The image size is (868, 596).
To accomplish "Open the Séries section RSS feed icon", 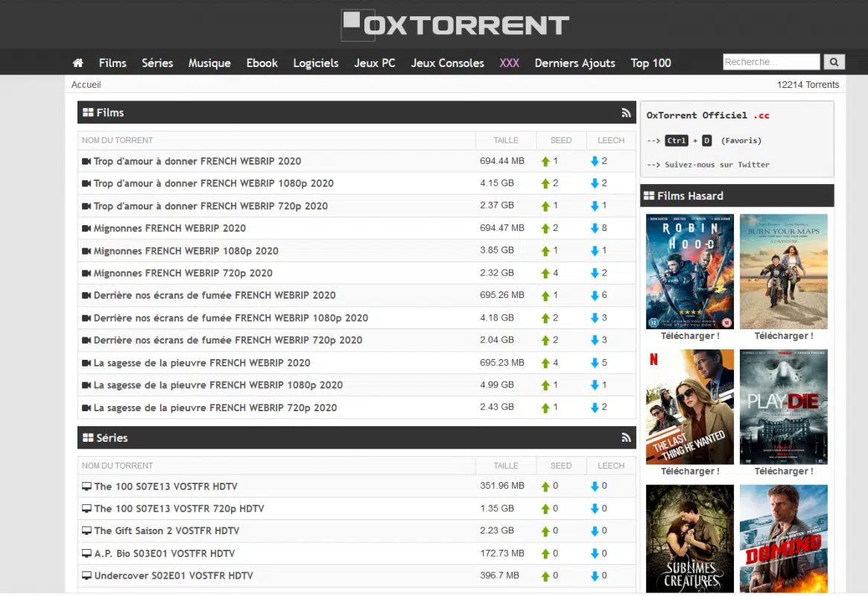I will (x=626, y=438).
